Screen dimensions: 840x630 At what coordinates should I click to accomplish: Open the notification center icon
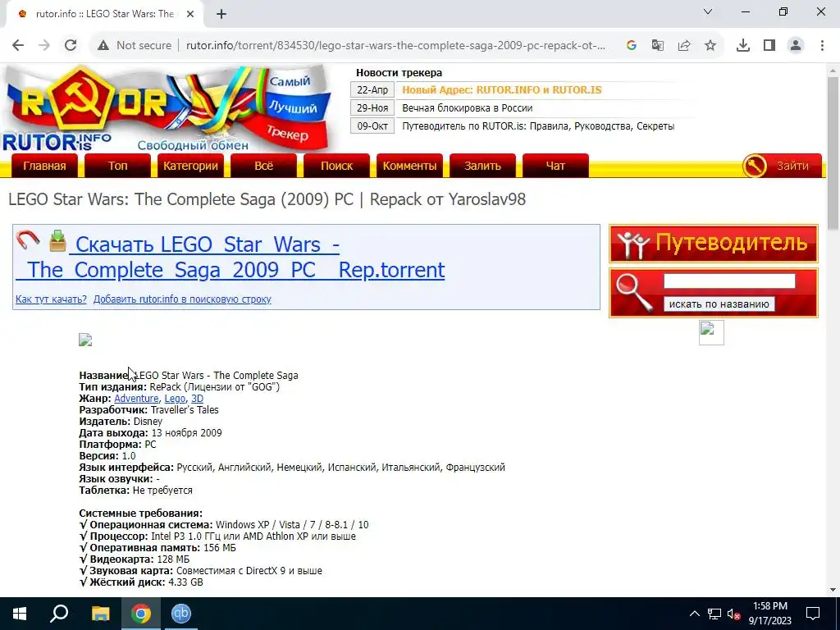pyautogui.click(x=813, y=614)
